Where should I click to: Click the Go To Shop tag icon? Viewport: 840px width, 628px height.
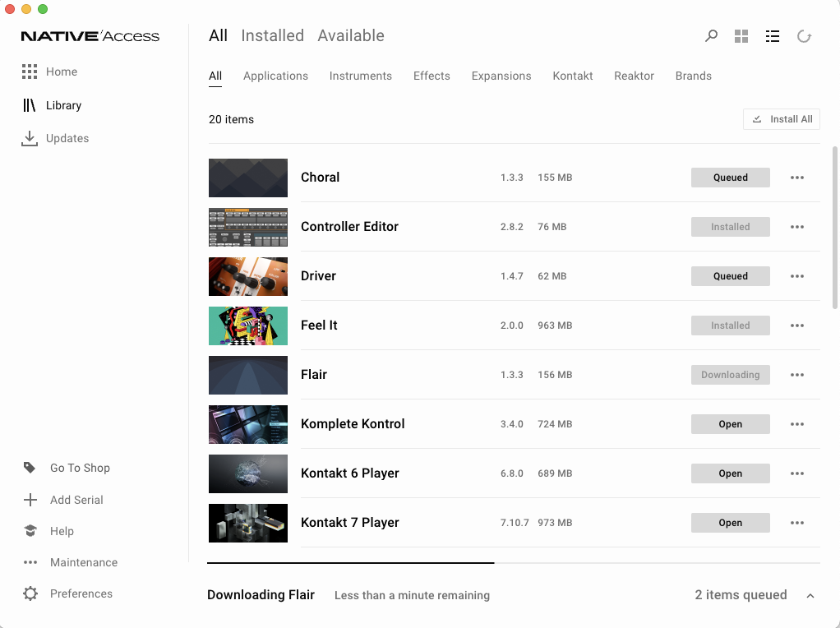click(x=30, y=468)
